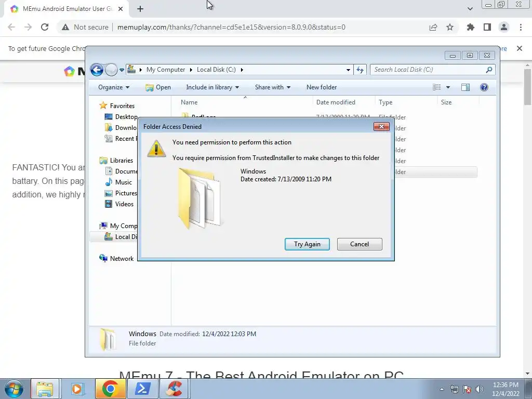Open Recent Places in Favorites
This screenshot has height=399, width=532.
[x=121, y=138]
